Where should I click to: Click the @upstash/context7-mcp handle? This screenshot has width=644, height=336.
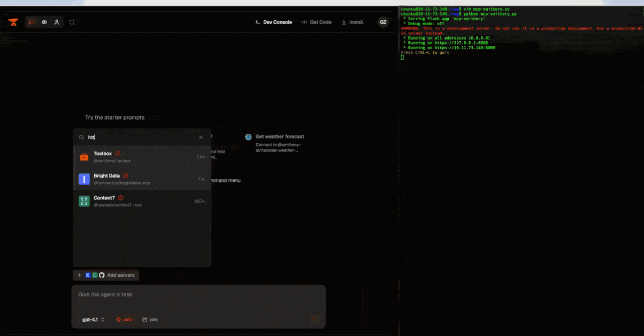(118, 205)
